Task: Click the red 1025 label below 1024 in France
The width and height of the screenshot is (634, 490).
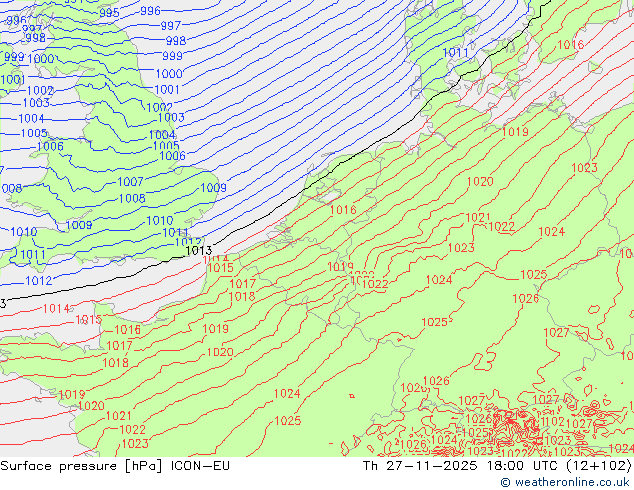Action: click(288, 421)
